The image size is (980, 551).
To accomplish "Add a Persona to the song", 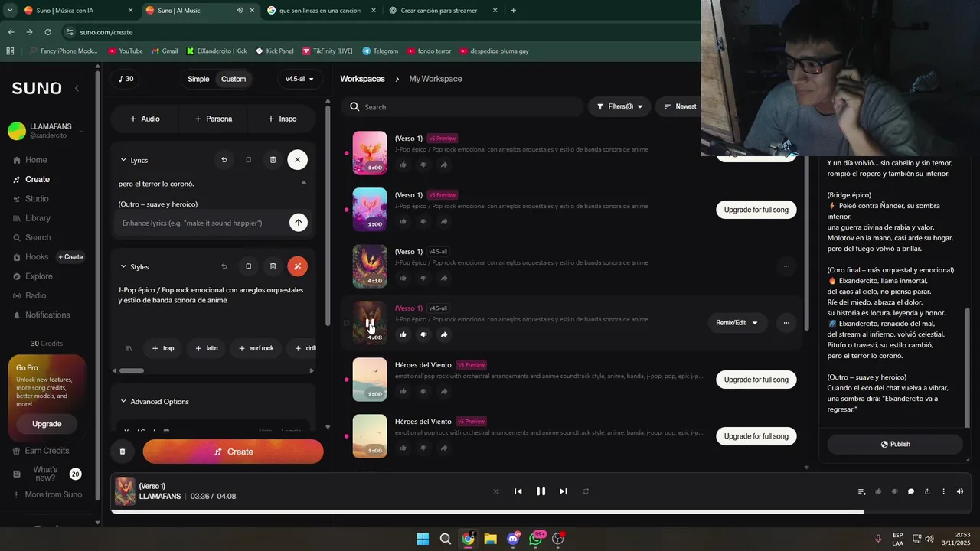I will [214, 119].
